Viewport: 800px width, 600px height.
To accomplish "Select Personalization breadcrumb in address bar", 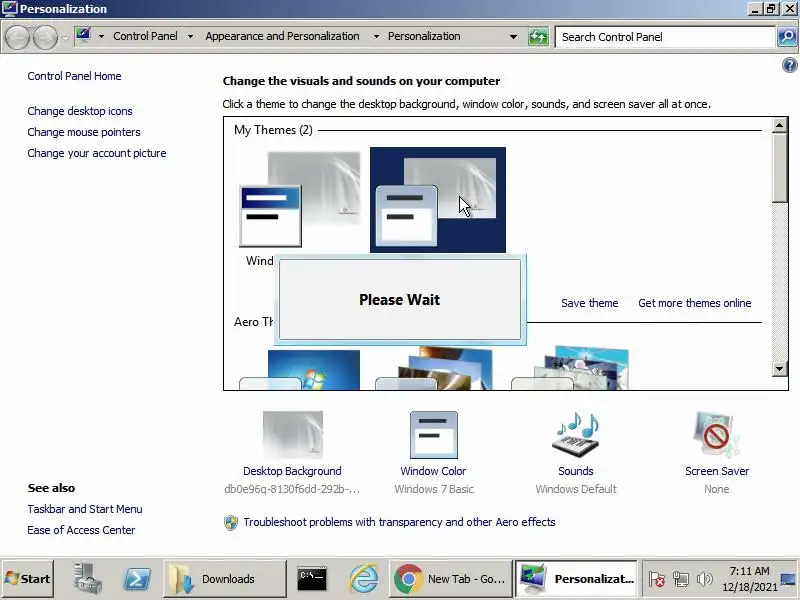I will 424,36.
